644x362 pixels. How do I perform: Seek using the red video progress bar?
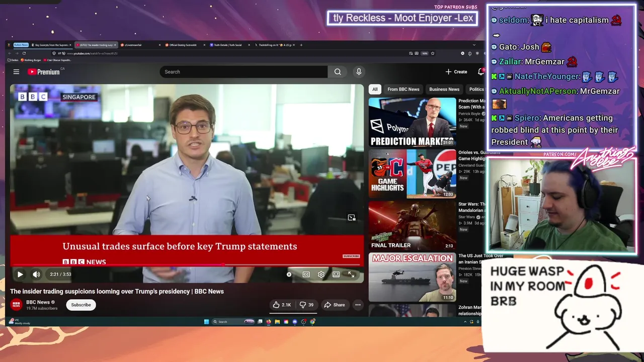point(187,265)
